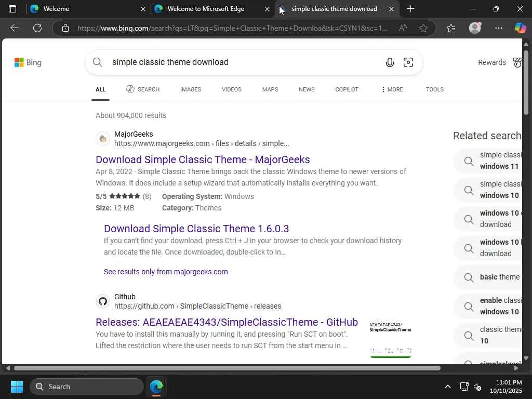Open the Windows Start button

[17, 387]
